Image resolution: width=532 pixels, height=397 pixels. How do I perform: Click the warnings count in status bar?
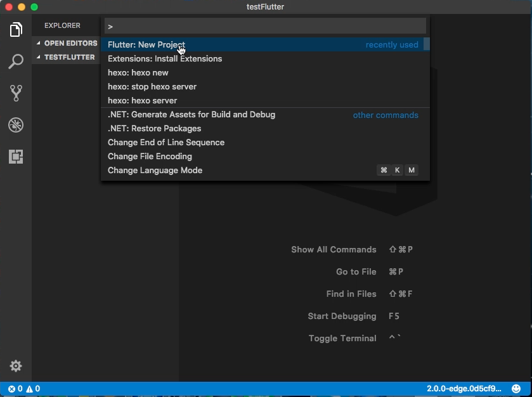tap(33, 389)
